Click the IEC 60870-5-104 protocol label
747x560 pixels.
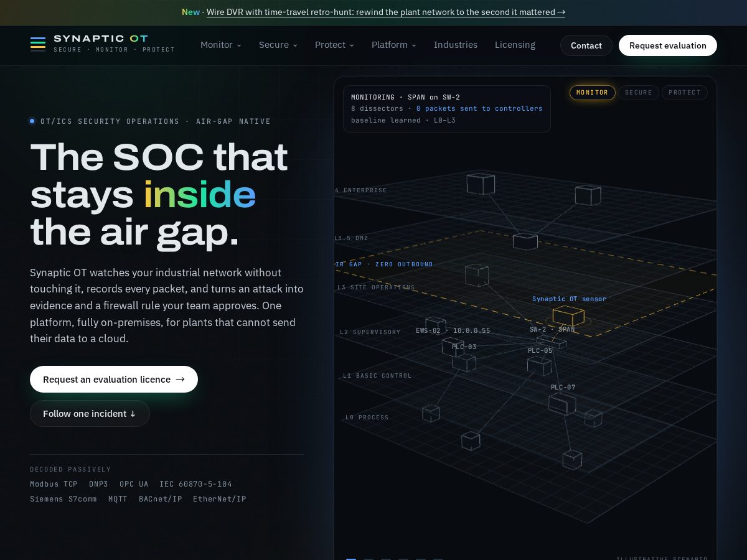(x=195, y=484)
